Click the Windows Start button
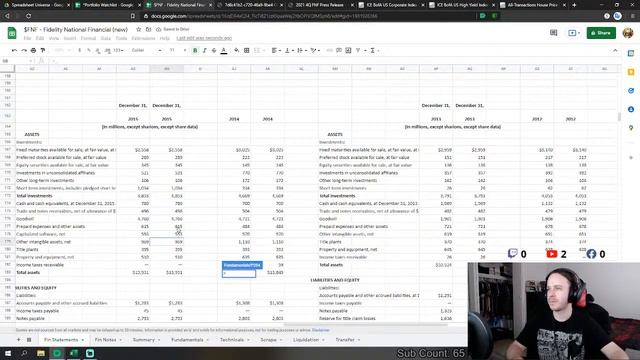The width and height of the screenshot is (640, 360). pyautogui.click(x=8, y=353)
